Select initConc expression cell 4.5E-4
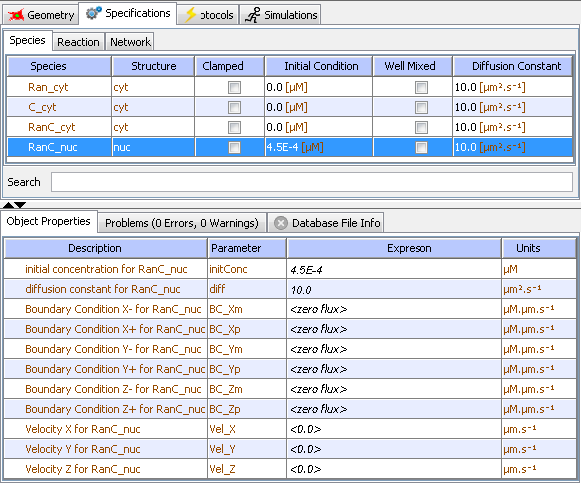581x485 pixels. (x=394, y=269)
